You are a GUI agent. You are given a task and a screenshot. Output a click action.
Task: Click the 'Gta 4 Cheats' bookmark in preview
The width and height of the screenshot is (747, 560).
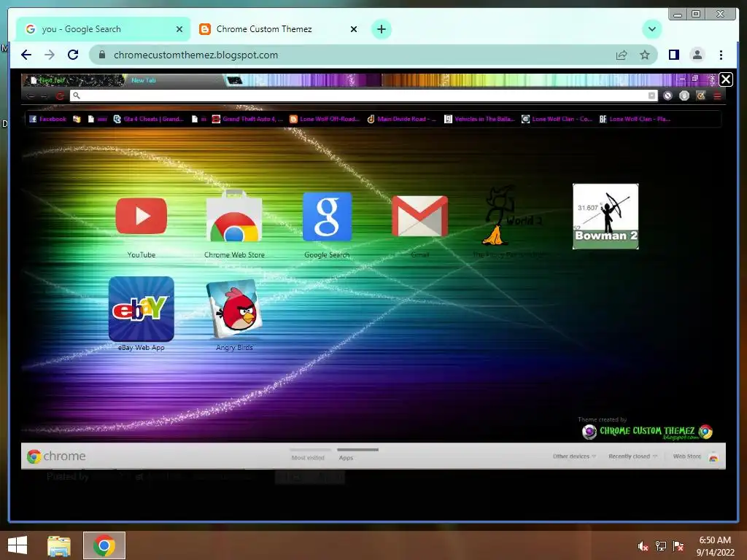148,119
